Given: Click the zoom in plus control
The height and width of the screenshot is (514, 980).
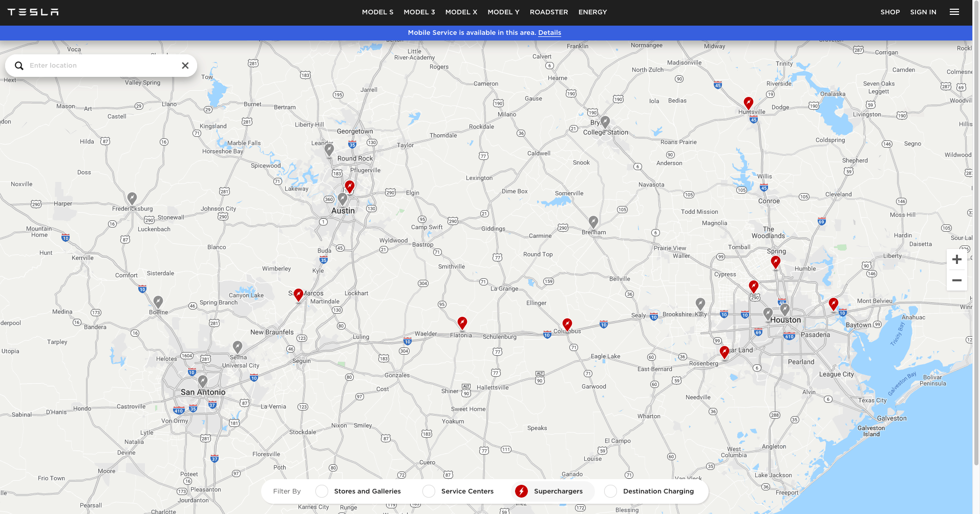Looking at the screenshot, I should click(956, 259).
